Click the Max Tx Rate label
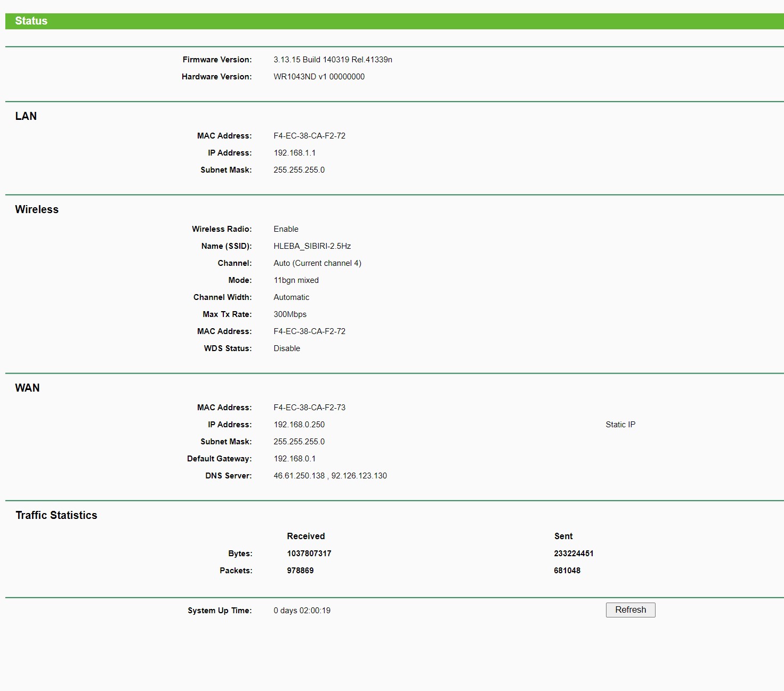This screenshot has width=784, height=691. click(x=227, y=314)
